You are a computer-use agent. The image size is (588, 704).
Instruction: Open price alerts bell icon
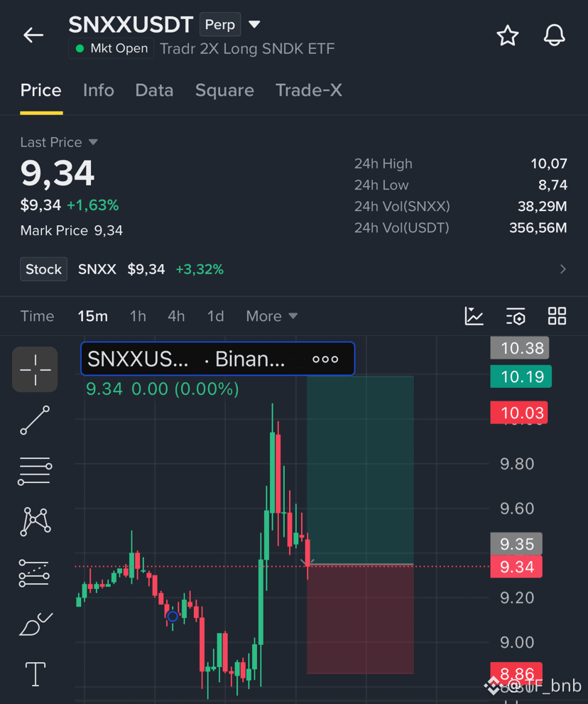[555, 35]
